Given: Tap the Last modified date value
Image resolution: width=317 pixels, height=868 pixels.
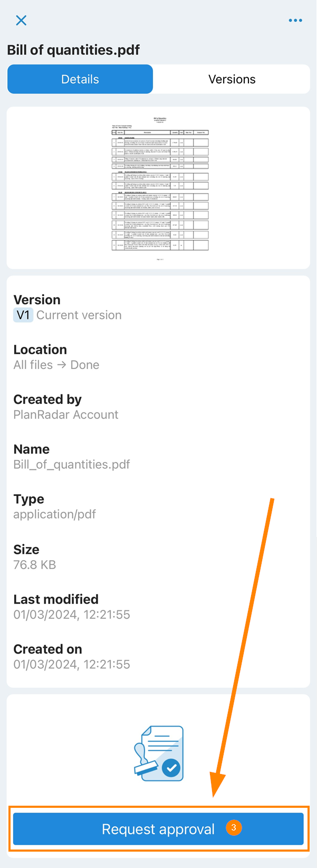Looking at the screenshot, I should [x=71, y=615].
